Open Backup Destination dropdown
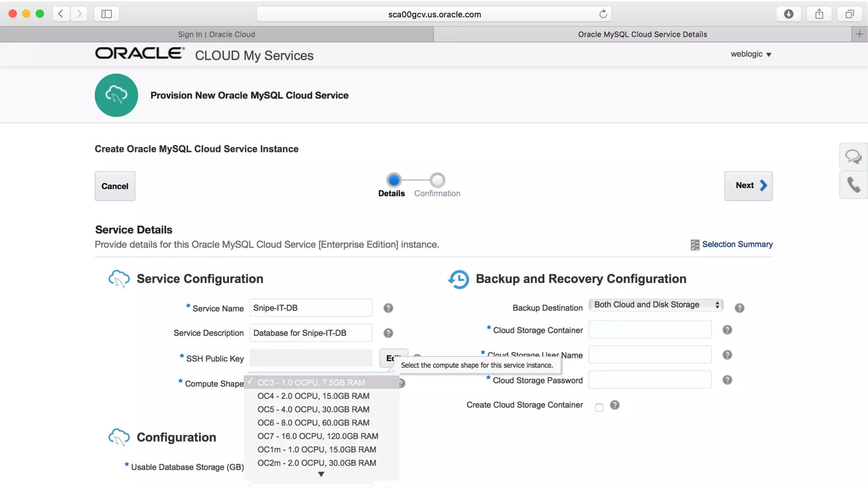The image size is (868, 488). coord(656,305)
